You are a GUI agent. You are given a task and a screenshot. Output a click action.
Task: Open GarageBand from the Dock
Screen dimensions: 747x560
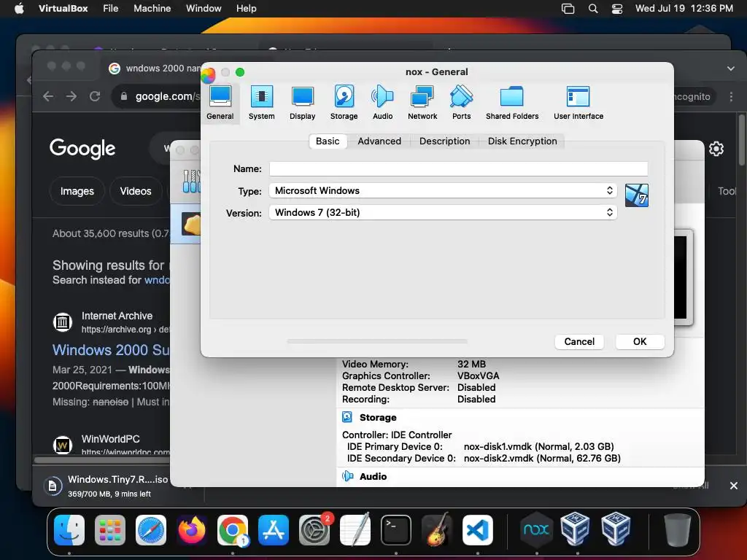(437, 530)
